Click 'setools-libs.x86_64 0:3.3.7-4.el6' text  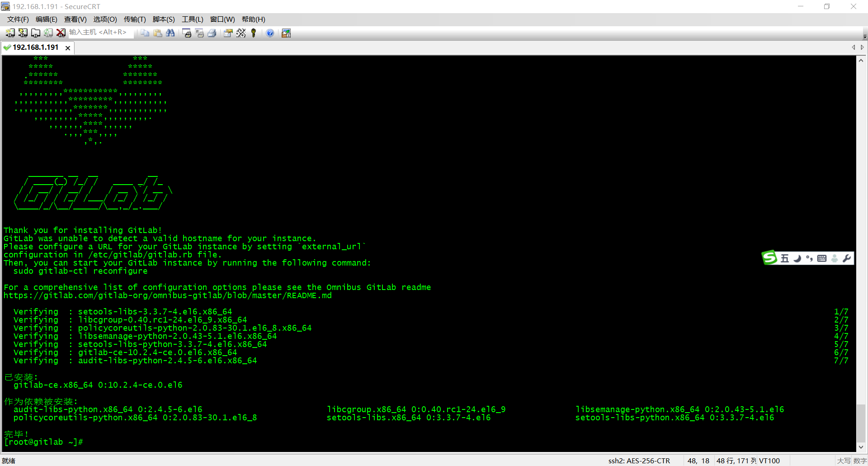(x=409, y=418)
